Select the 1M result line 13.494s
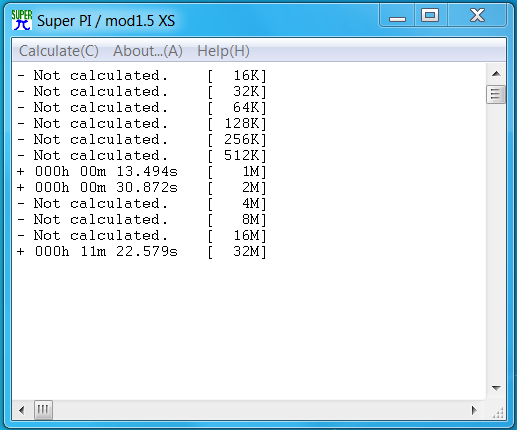Screen dimensions: 517x430 142,172
